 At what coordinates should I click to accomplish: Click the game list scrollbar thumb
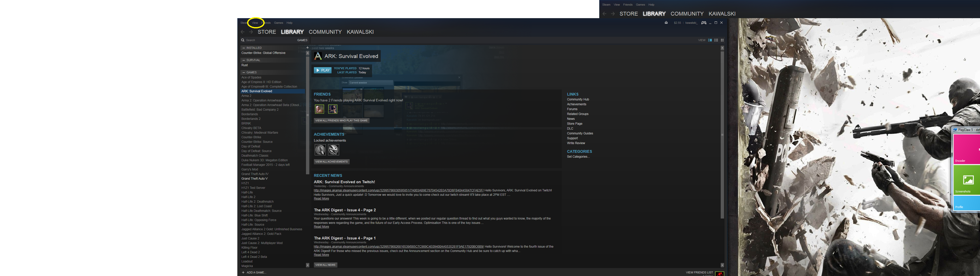tap(308, 115)
